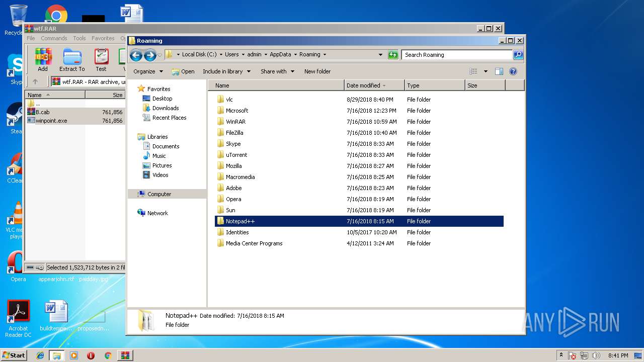
Task: Click the Windows Explorer taskbar icon
Action: pos(56,355)
